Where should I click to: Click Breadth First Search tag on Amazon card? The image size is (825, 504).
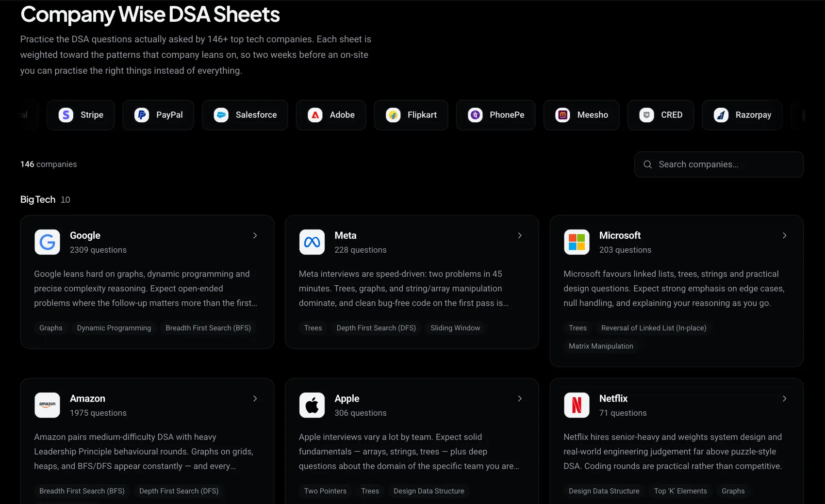pos(82,491)
